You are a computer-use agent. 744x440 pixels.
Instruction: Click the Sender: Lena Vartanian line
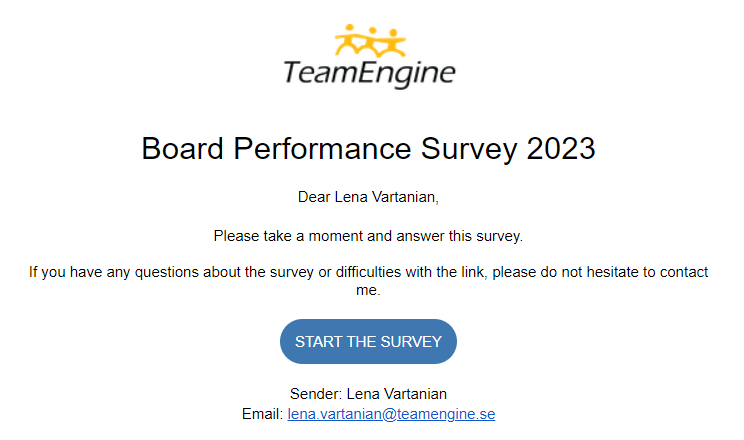[x=368, y=394]
